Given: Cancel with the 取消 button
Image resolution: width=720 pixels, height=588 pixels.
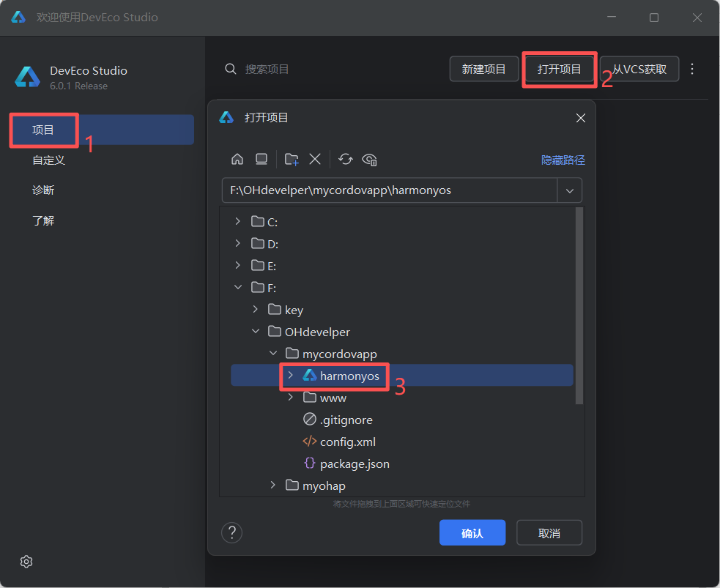Looking at the screenshot, I should click(x=549, y=533).
